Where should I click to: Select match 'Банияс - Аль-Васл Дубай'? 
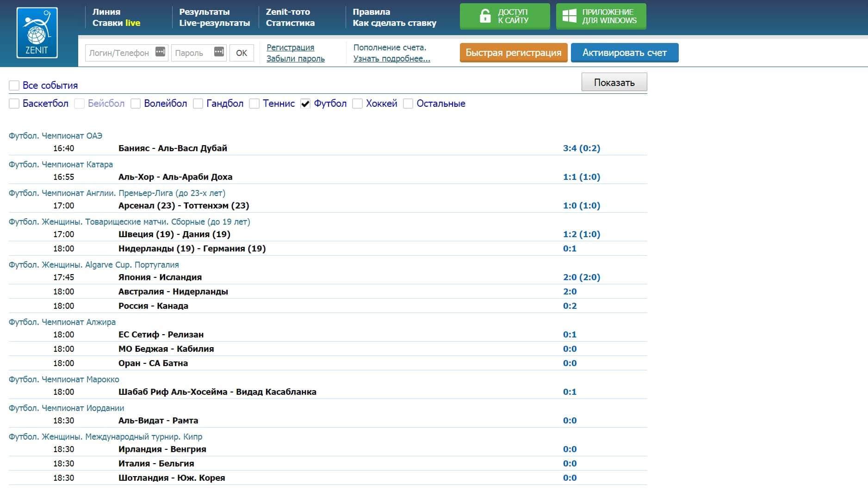(x=173, y=148)
